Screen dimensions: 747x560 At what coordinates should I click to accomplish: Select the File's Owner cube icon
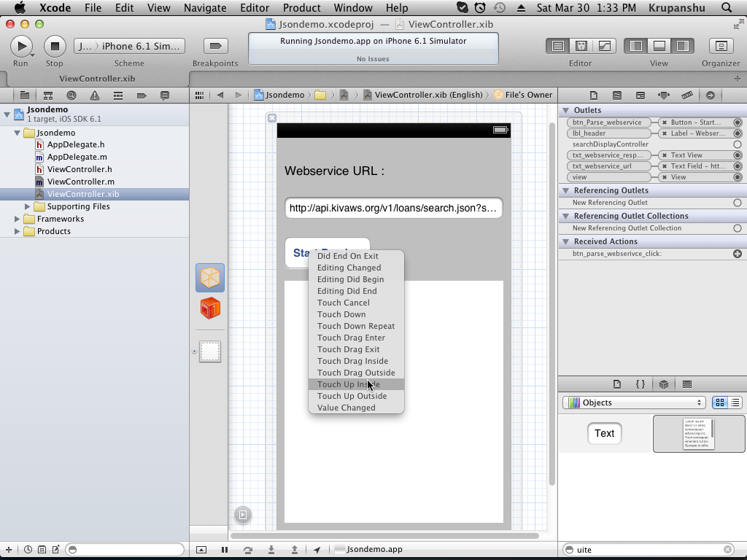210,278
